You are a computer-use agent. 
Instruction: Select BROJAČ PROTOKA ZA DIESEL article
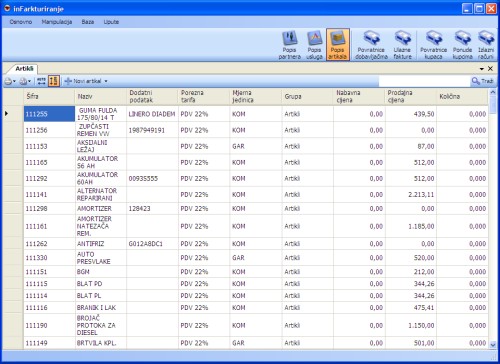pyautogui.click(x=101, y=325)
